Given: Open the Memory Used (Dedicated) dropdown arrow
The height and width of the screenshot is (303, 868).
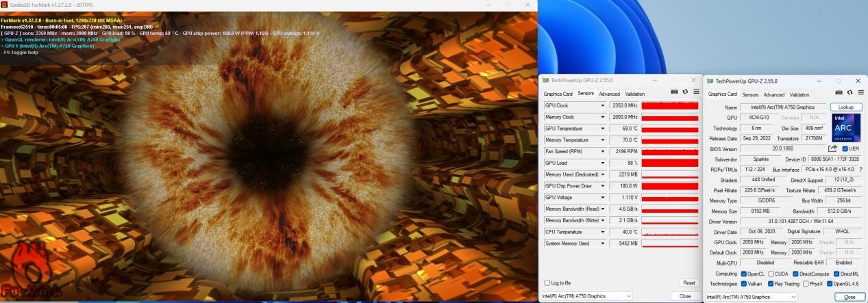Looking at the screenshot, I should point(603,174).
